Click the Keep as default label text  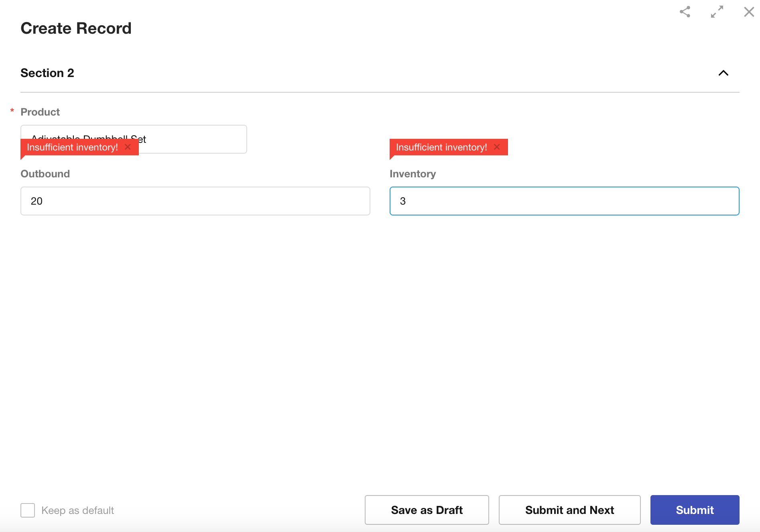coord(77,510)
